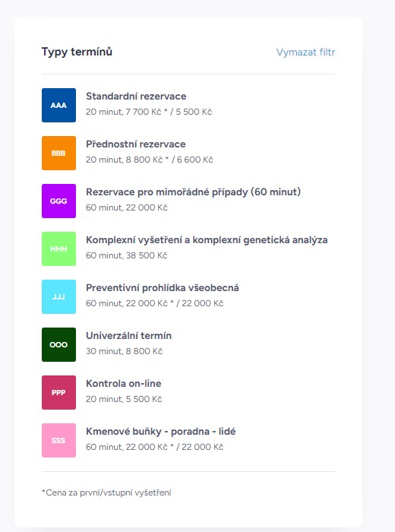Click price line 20 minut, 5 500 Kč
395x532 pixels.
(x=124, y=399)
